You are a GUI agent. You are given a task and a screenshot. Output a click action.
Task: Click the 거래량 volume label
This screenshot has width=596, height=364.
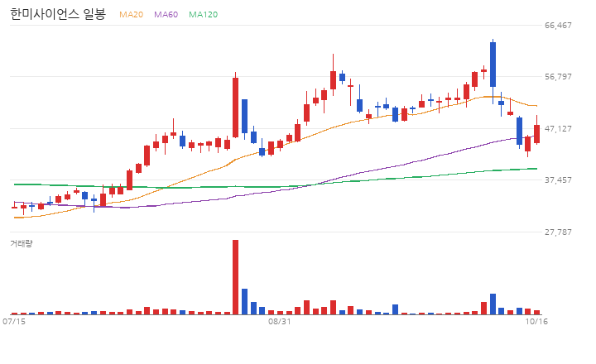22,243
